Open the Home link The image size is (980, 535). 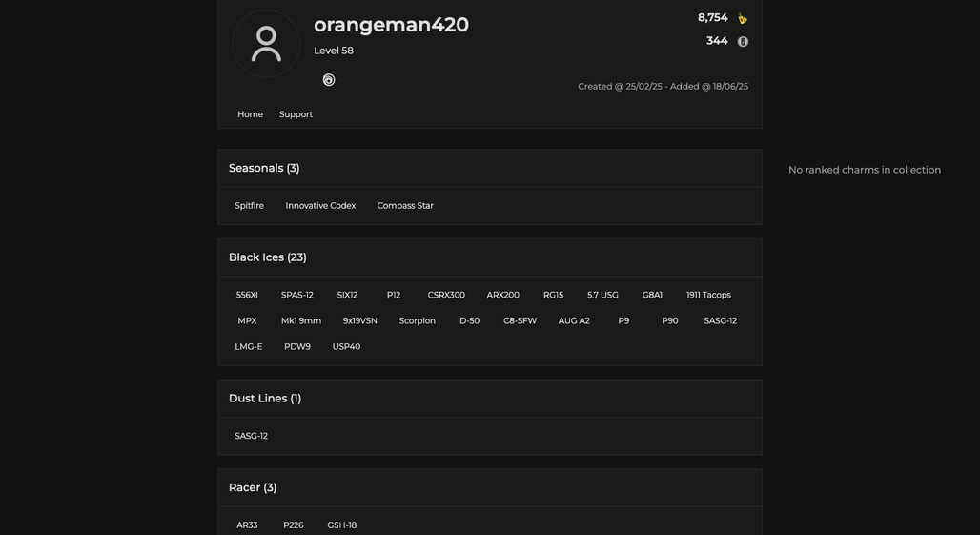pos(250,114)
